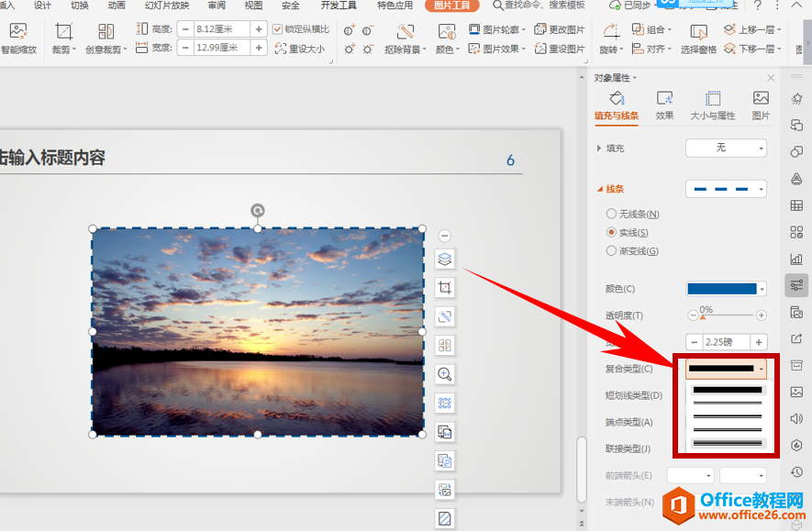
Task: Click the layers icon beside the picture
Action: [x=445, y=260]
